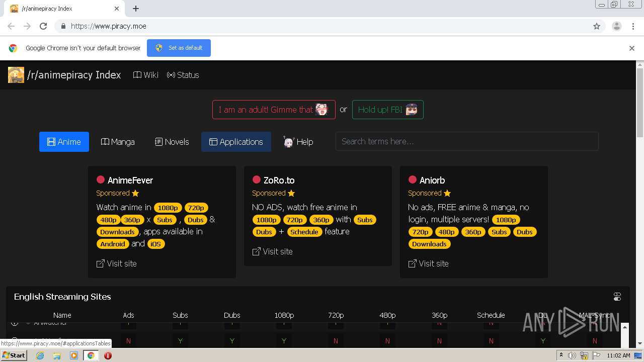The height and width of the screenshot is (362, 644).
Task: Click the Sponsored star on ZoRo.to card
Action: pos(291,193)
